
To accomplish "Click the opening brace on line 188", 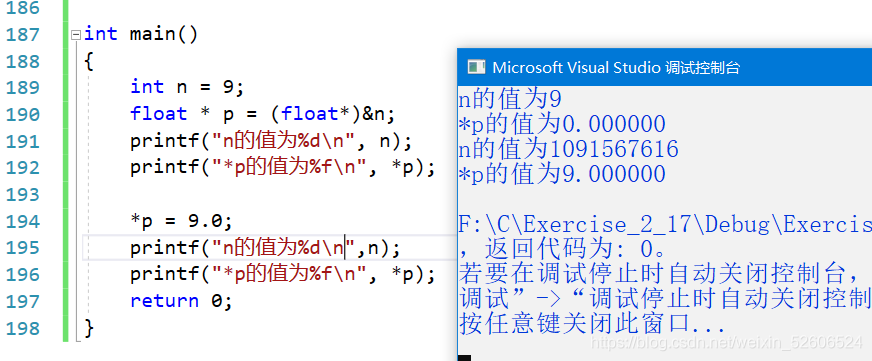I will click(89, 61).
